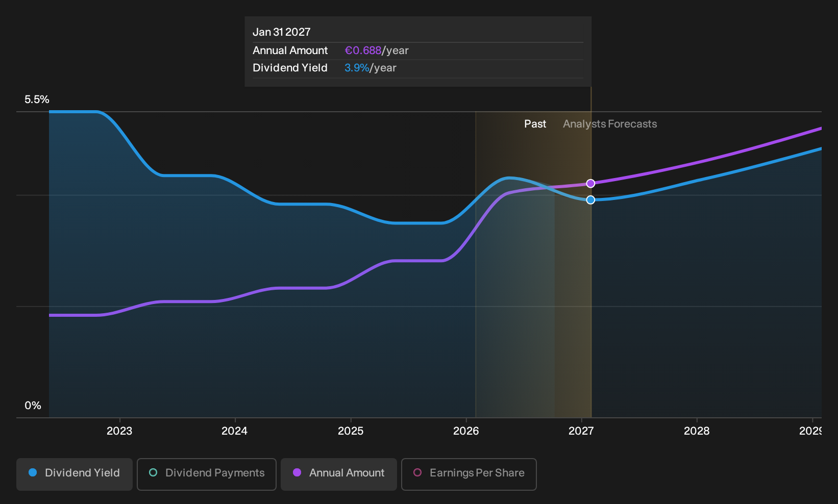Click the Analysts Forecasts label
Viewport: 838px width, 504px height.
point(610,124)
